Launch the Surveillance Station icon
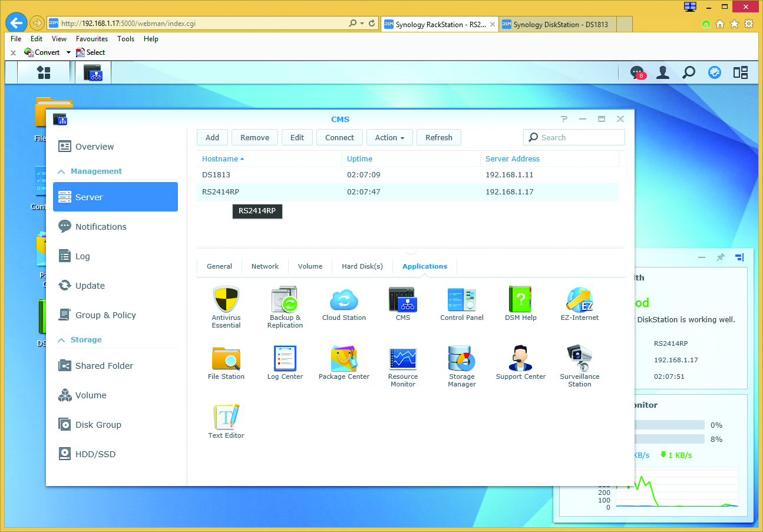763x532 pixels. click(x=580, y=358)
